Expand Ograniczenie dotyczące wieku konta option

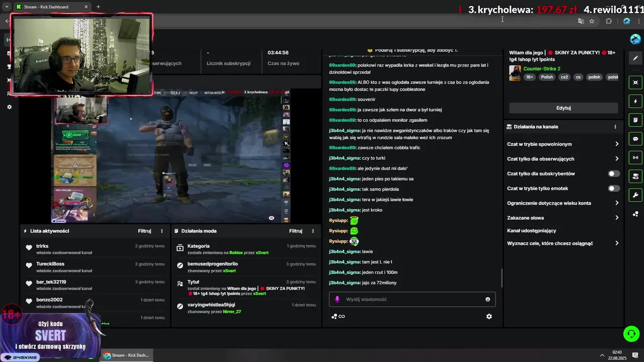click(563, 203)
